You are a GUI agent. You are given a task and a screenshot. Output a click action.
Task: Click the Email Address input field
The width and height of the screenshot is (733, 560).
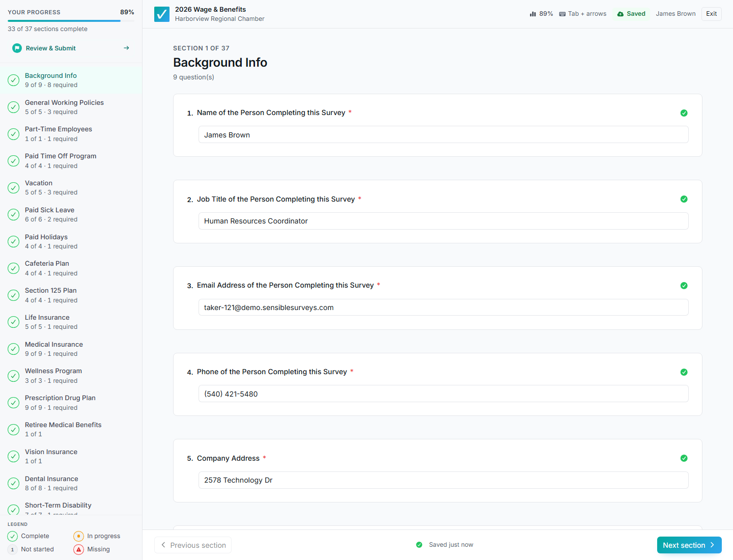(443, 307)
